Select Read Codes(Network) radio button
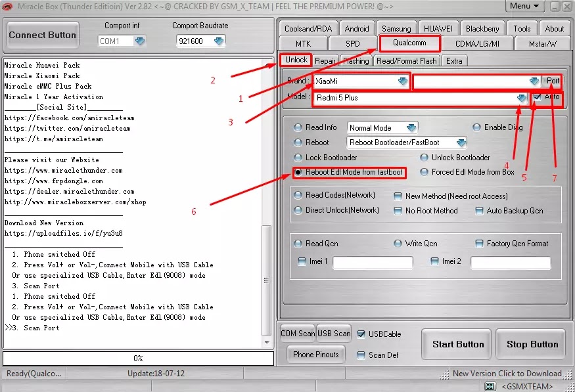 coord(298,195)
